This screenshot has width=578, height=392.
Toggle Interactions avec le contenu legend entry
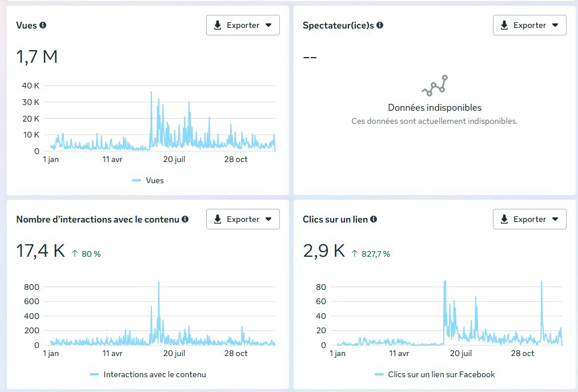(154, 374)
